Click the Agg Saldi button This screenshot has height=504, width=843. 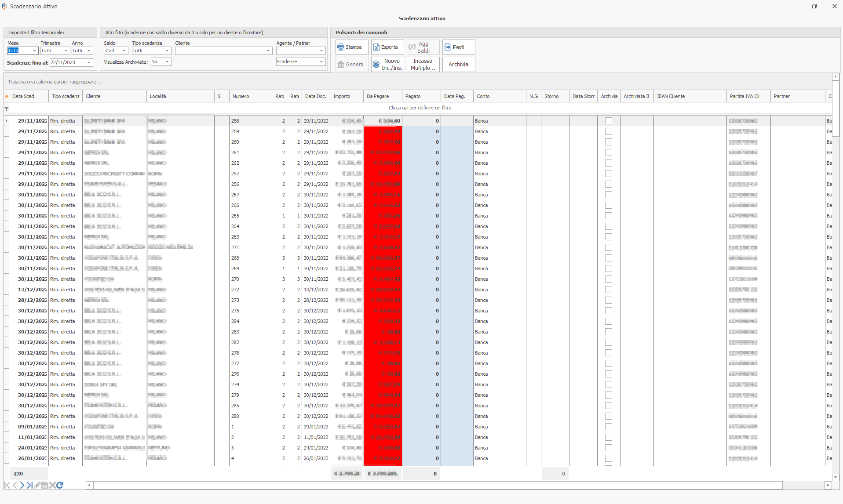point(423,47)
